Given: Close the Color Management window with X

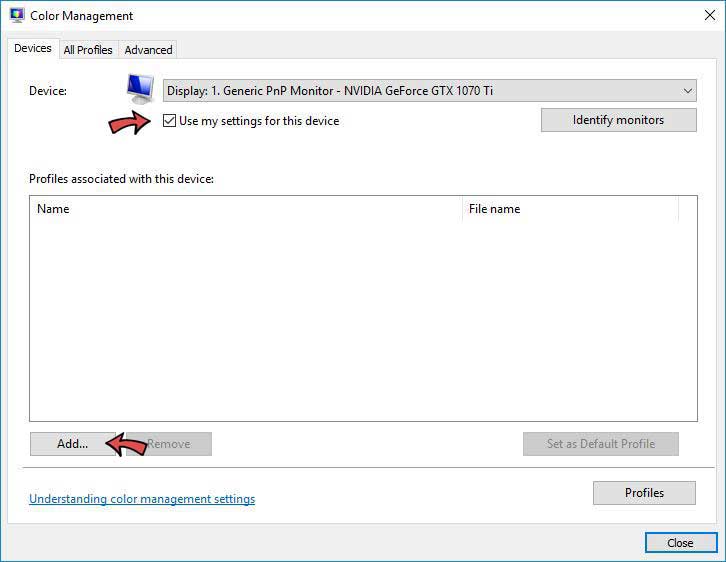Looking at the screenshot, I should click(x=710, y=16).
